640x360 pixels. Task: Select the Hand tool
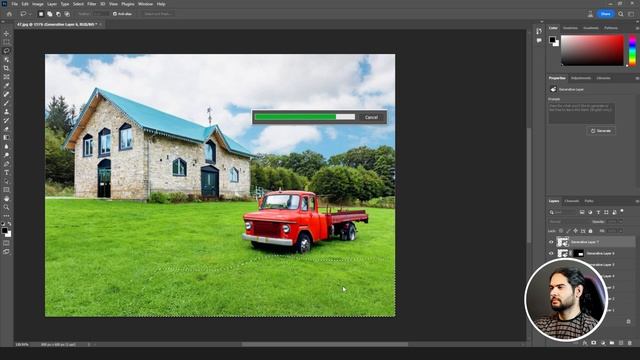click(x=6, y=198)
